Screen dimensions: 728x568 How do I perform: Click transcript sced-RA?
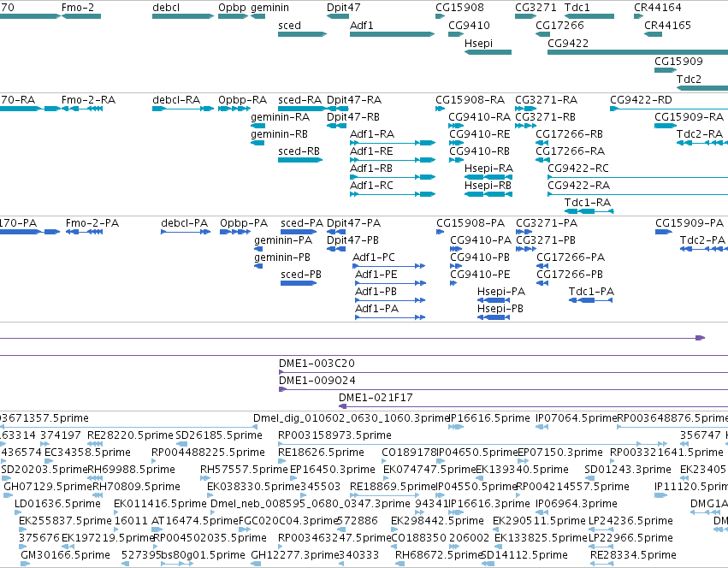(x=302, y=109)
